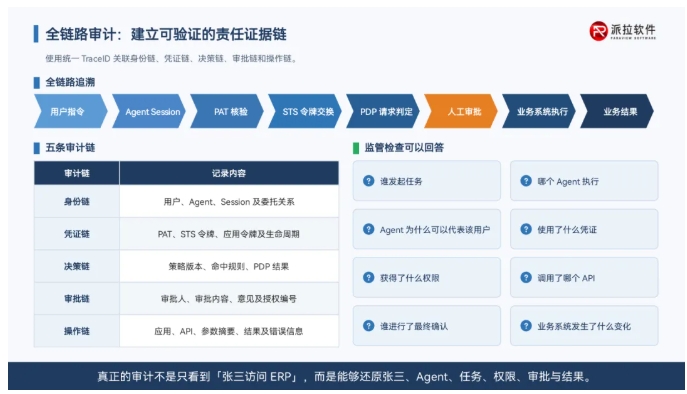Screen dimensions: 687x394
Task: Click question icon beside 谁发起任务
Action: [x=368, y=181]
